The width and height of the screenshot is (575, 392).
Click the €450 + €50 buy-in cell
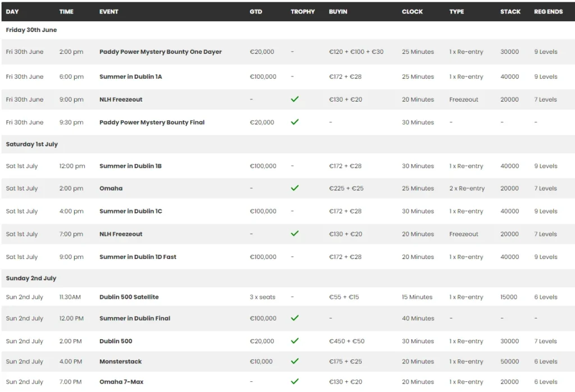pos(346,341)
